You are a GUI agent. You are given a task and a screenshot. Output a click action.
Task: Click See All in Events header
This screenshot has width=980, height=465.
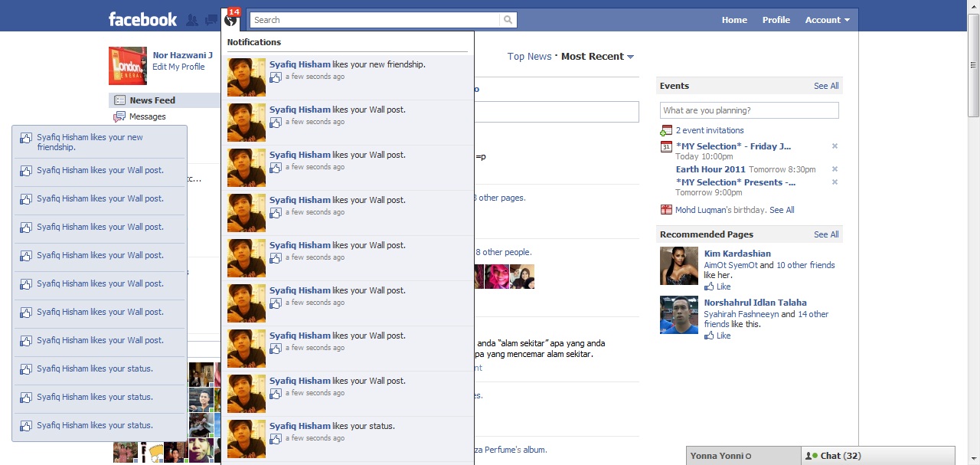click(x=826, y=86)
